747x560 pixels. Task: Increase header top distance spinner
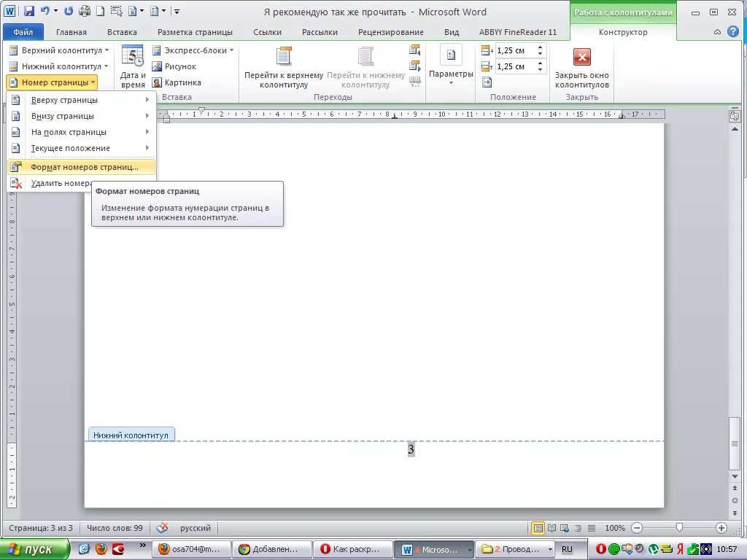click(x=540, y=47)
